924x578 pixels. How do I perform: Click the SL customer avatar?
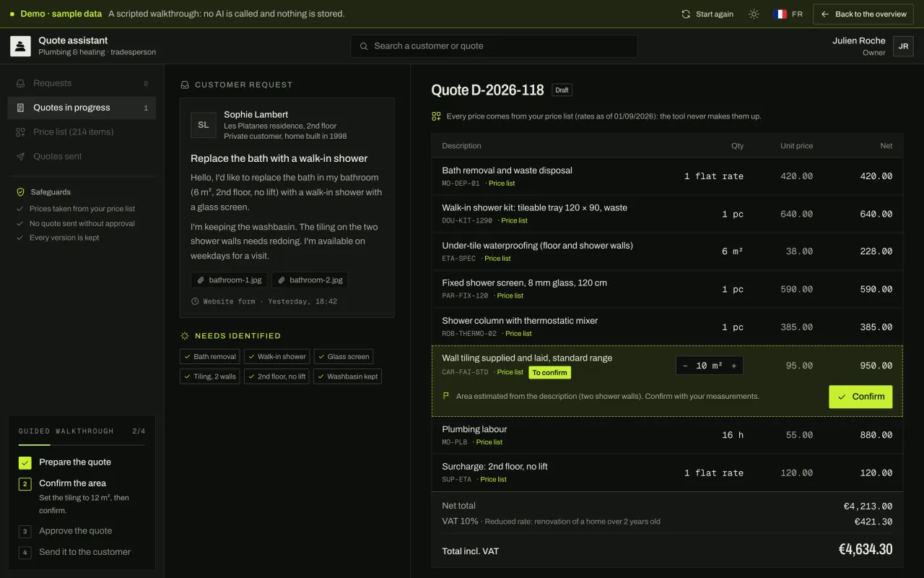(204, 125)
